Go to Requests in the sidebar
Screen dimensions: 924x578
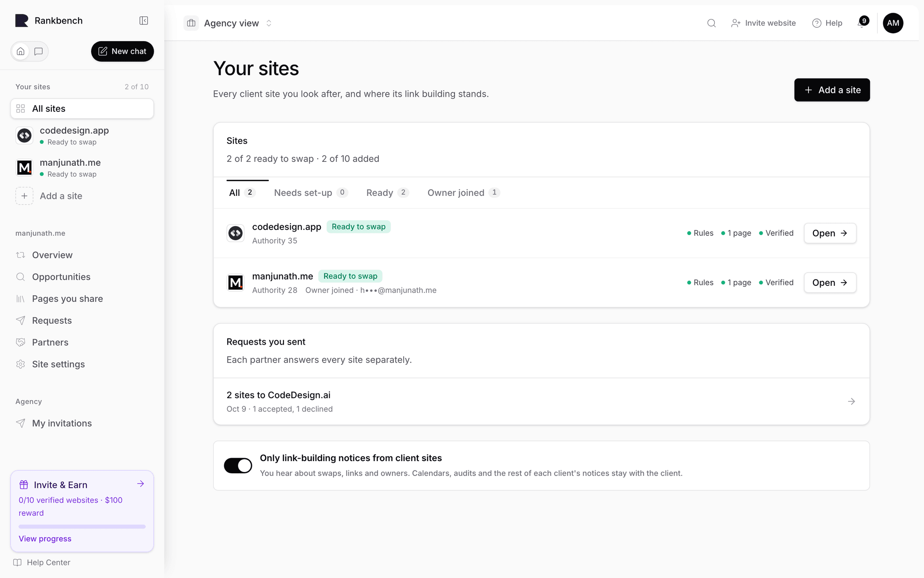click(82, 320)
